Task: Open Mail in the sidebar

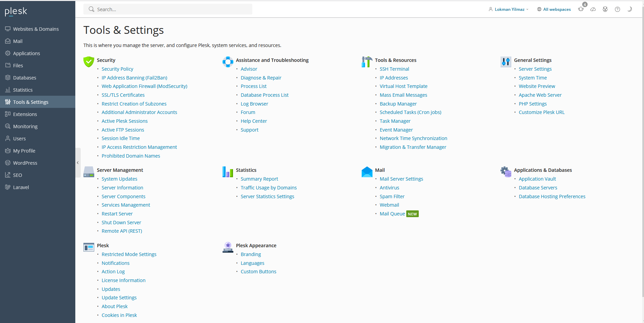Action: pyautogui.click(x=37, y=41)
